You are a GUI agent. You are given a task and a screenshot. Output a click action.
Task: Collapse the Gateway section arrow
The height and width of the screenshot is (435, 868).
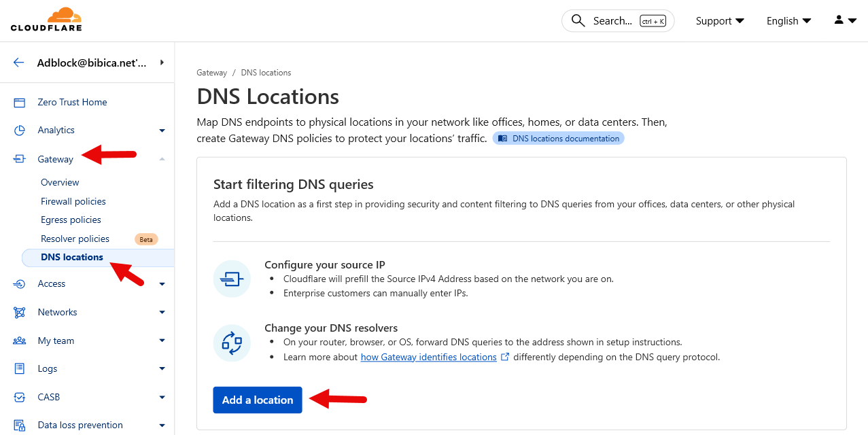[162, 159]
